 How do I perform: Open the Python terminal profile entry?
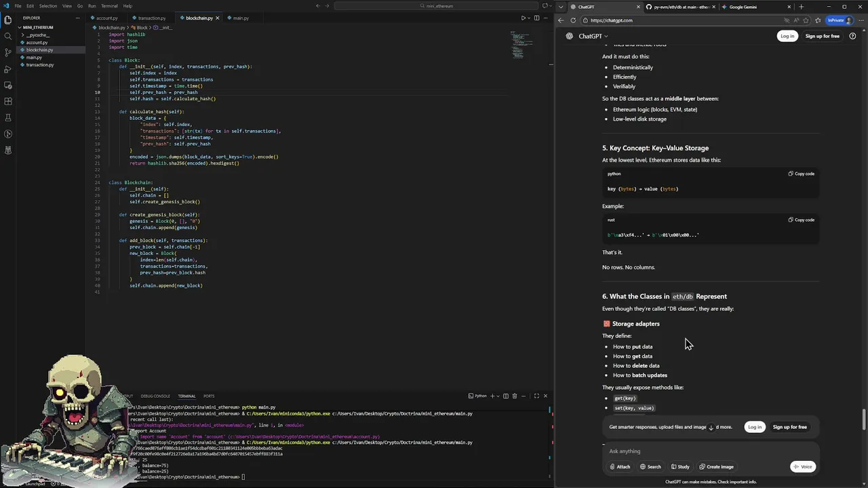(477, 396)
